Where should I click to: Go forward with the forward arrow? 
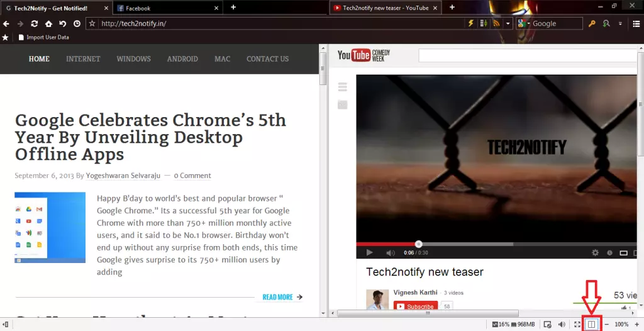click(20, 24)
